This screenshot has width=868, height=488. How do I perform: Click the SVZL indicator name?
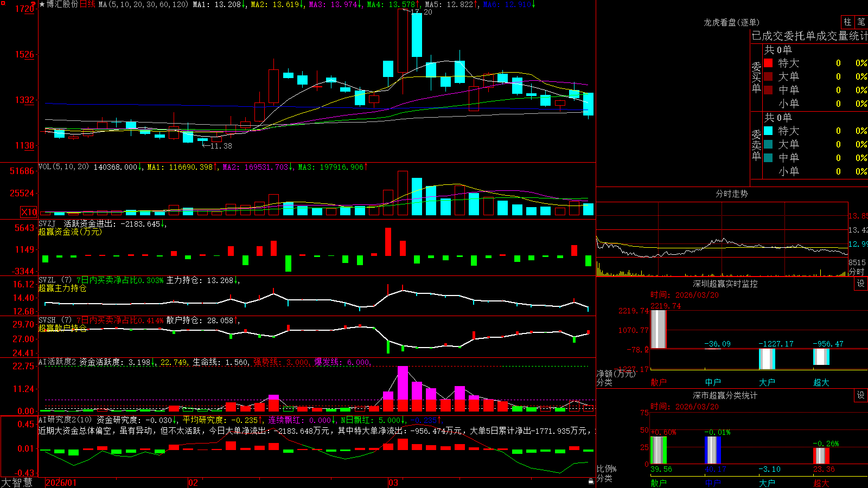click(47, 280)
